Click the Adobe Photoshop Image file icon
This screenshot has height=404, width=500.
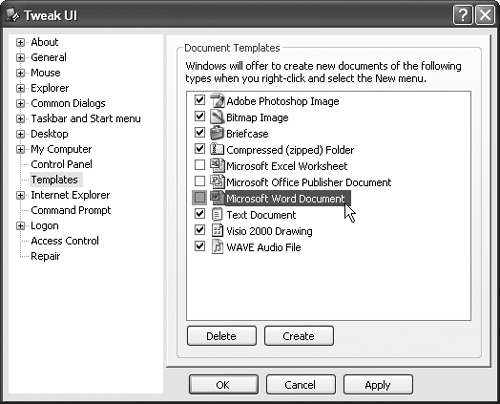pyautogui.click(x=217, y=100)
